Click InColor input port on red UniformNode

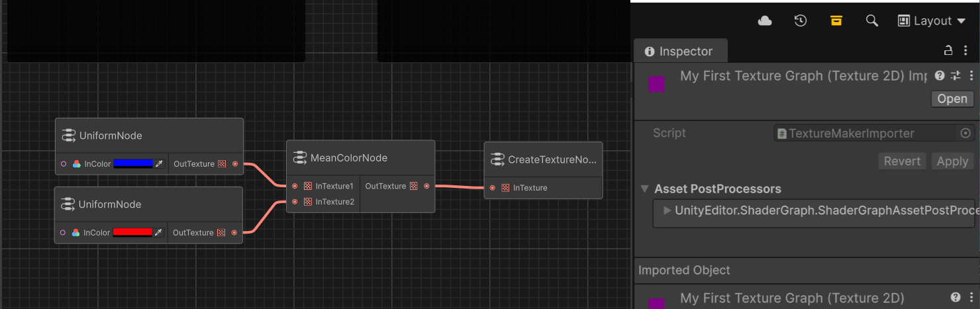point(63,232)
